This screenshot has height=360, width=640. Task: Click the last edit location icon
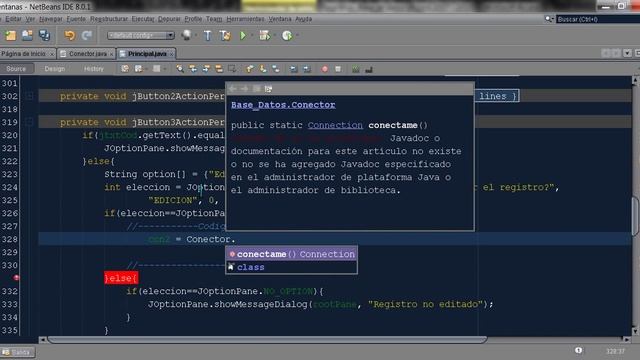click(125, 69)
